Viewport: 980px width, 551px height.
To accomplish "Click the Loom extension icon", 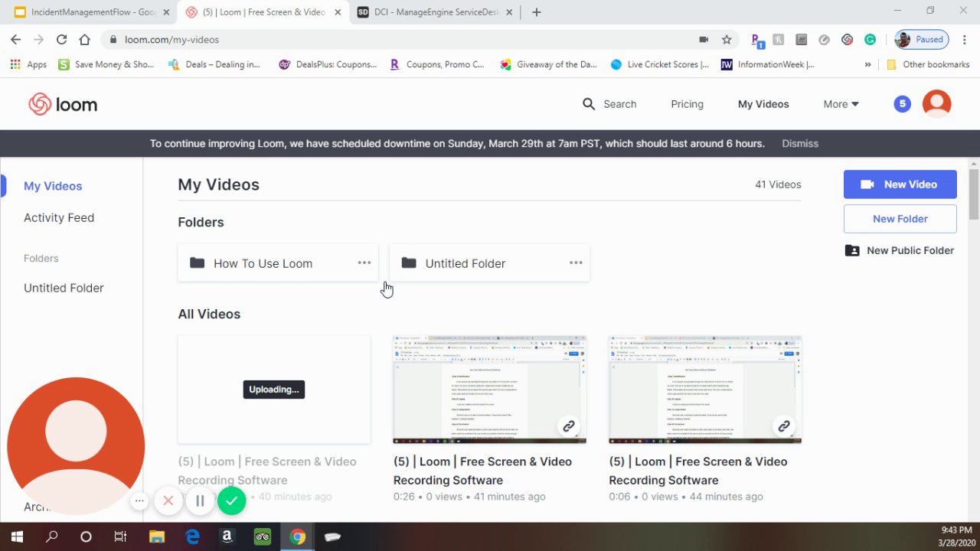I will pyautogui.click(x=847, y=40).
